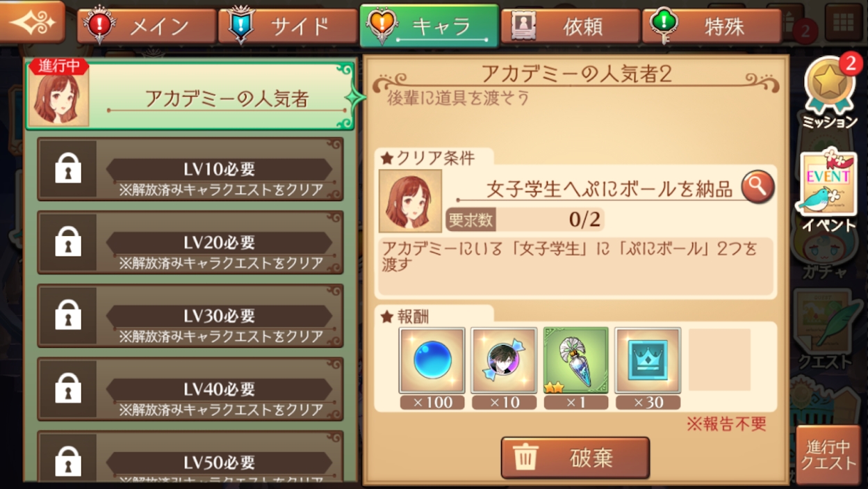Tap the back arrow ornament button
Screen dimensions: 868x489
(33, 22)
